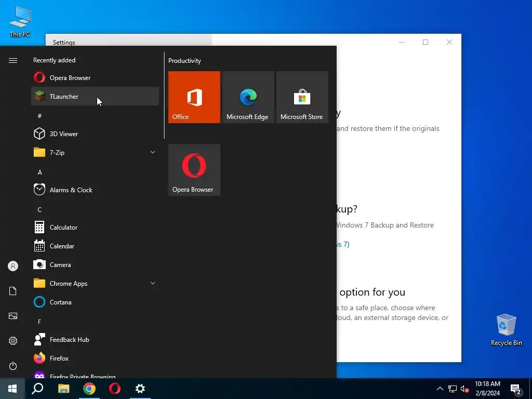The width and height of the screenshot is (532, 399).
Task: Launch TLauncher from Recently added
Action: coord(95,96)
